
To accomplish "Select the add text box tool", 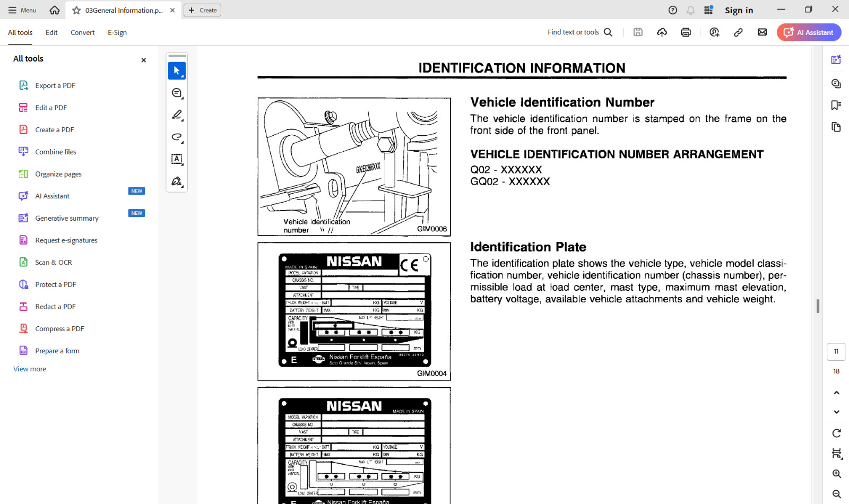I will 177,159.
